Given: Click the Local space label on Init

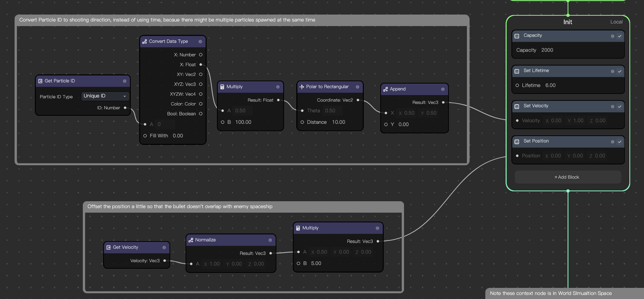Looking at the screenshot, I should (616, 22).
